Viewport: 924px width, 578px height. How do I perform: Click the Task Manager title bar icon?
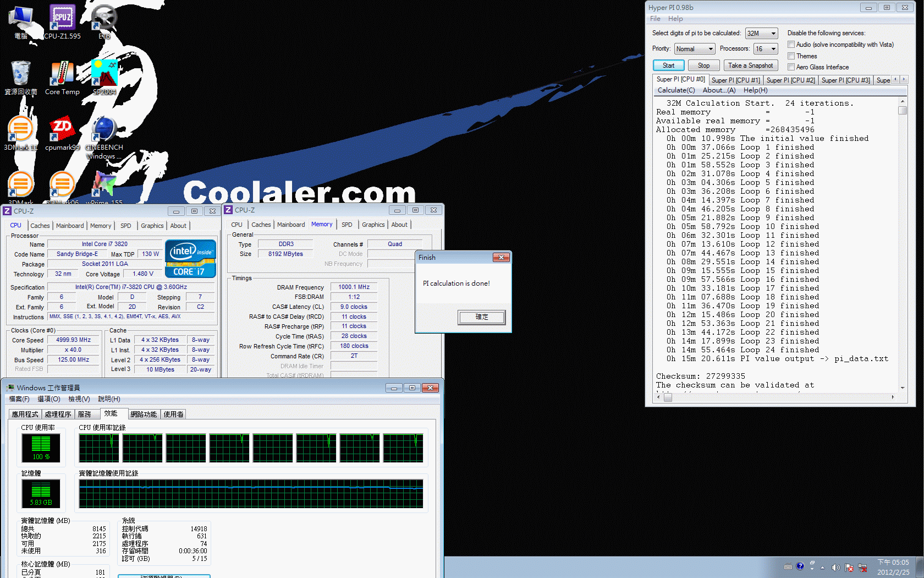tap(10, 388)
